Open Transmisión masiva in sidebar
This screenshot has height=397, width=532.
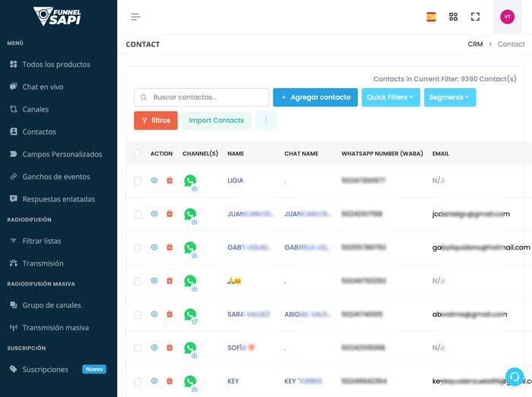tap(55, 328)
